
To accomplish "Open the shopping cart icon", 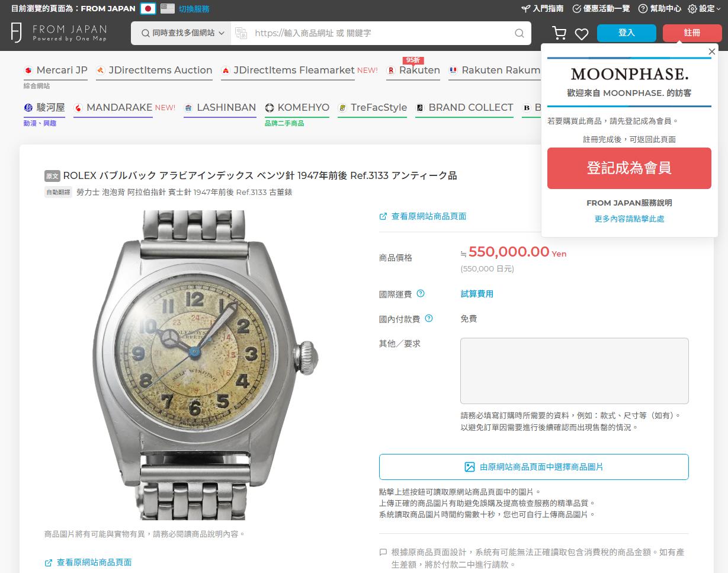I will [559, 33].
